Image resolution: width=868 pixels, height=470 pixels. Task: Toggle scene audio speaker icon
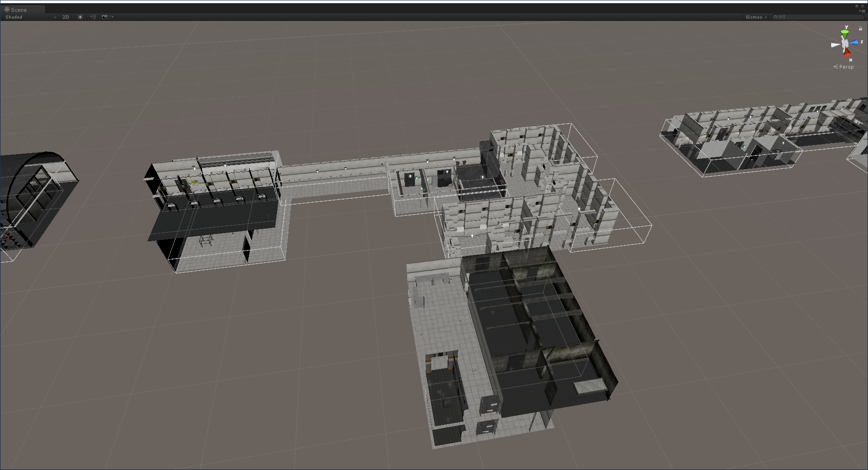(x=92, y=17)
